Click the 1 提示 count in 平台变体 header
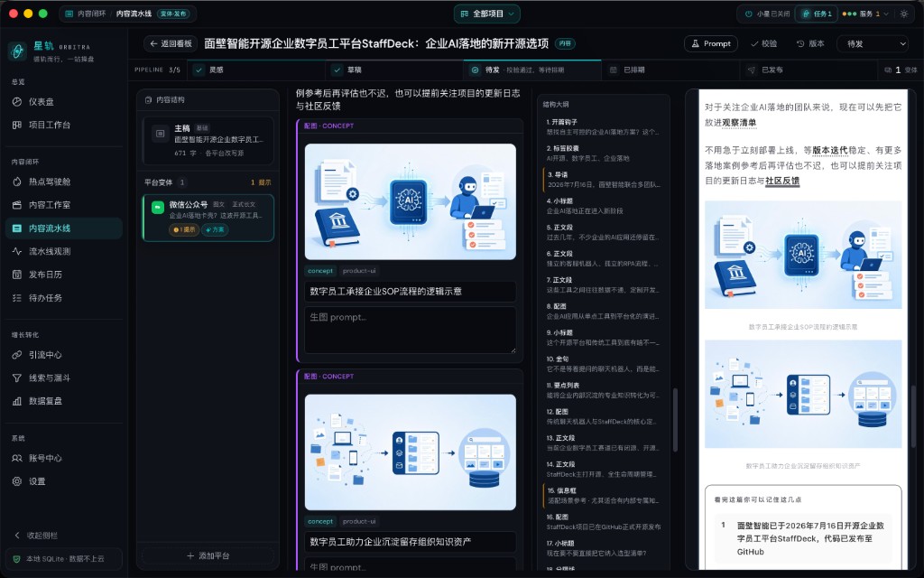This screenshot has height=578, width=924. click(x=261, y=182)
